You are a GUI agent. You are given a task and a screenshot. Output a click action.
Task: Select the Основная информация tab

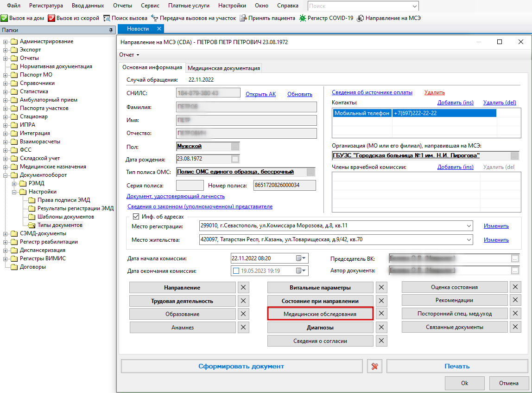click(x=152, y=67)
